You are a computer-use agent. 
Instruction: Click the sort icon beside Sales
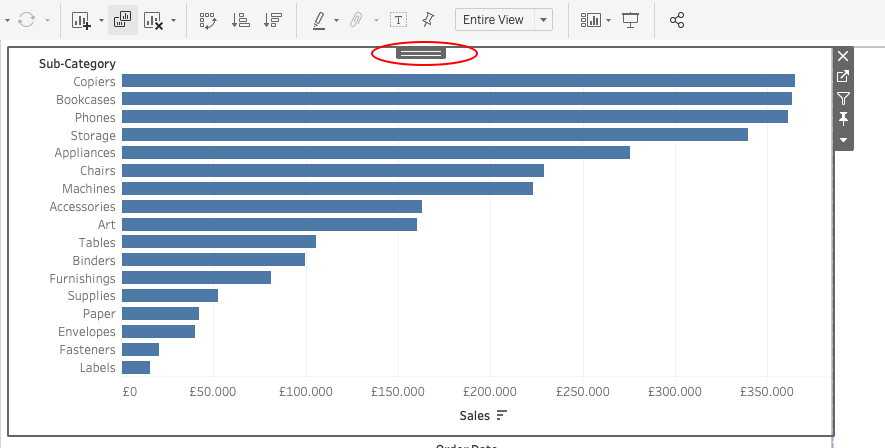(x=502, y=415)
